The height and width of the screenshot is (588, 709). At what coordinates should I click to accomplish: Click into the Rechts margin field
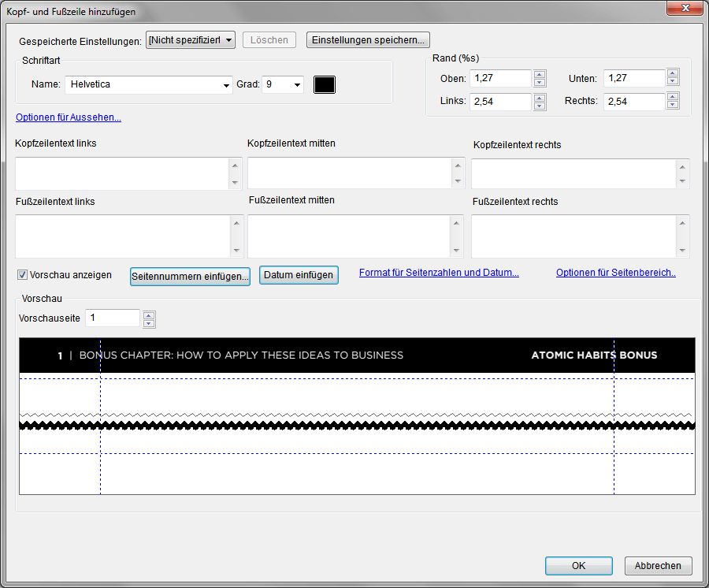tap(634, 102)
